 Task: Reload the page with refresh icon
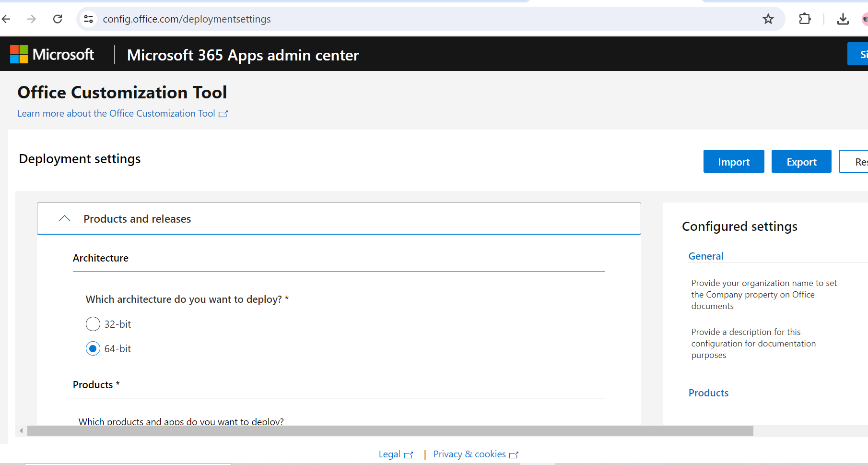click(x=58, y=19)
